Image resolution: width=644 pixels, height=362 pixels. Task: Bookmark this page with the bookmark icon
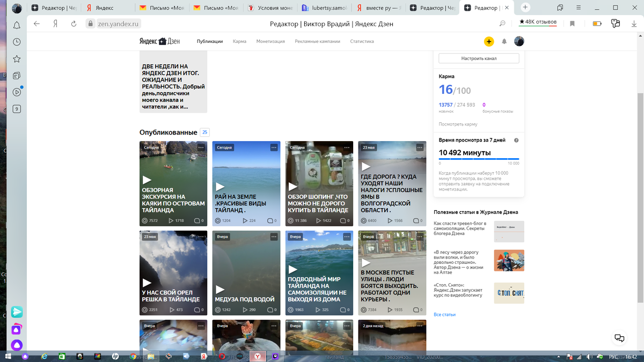573,24
